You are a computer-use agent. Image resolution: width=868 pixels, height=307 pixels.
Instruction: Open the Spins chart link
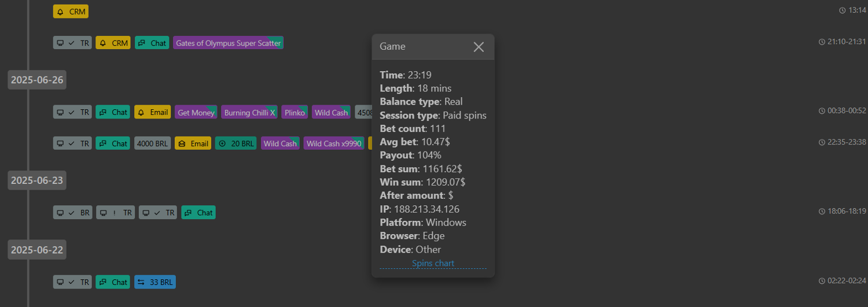tap(433, 264)
